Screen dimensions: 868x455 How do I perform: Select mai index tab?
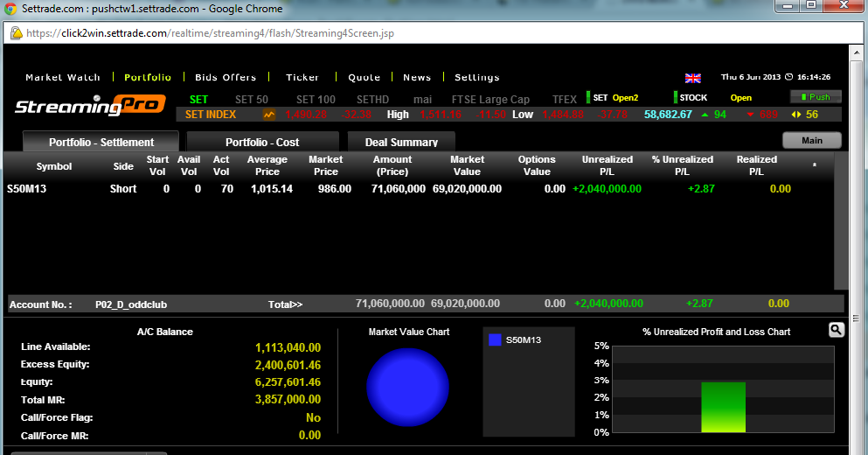tap(422, 99)
